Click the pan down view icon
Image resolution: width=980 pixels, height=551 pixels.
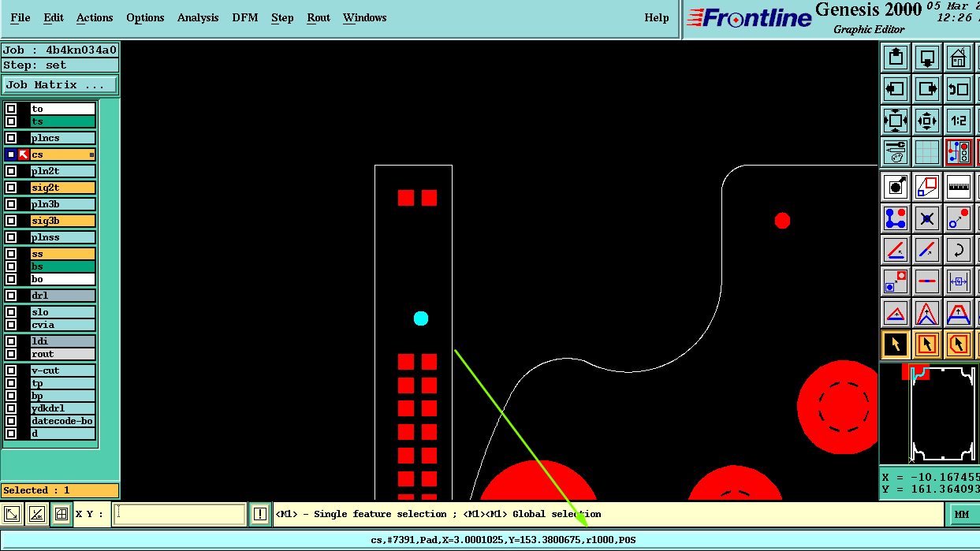point(927,57)
